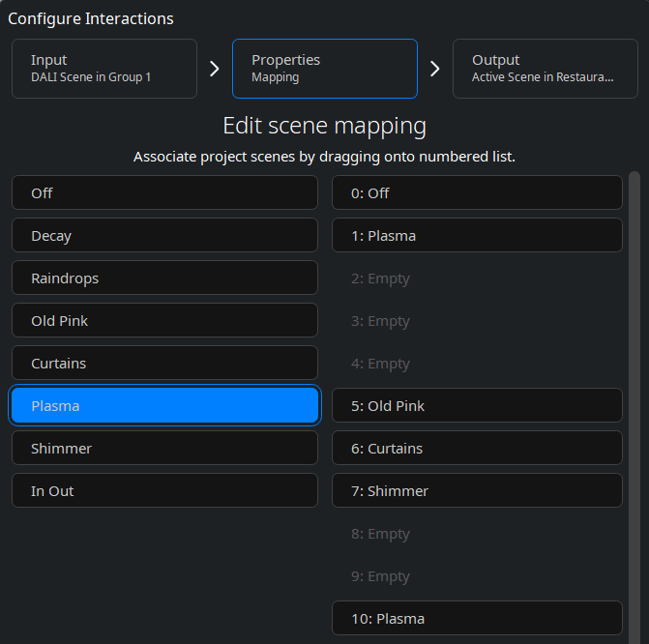Click the chevron arrow after Input step
The width and height of the screenshot is (649, 644).
[215, 69]
